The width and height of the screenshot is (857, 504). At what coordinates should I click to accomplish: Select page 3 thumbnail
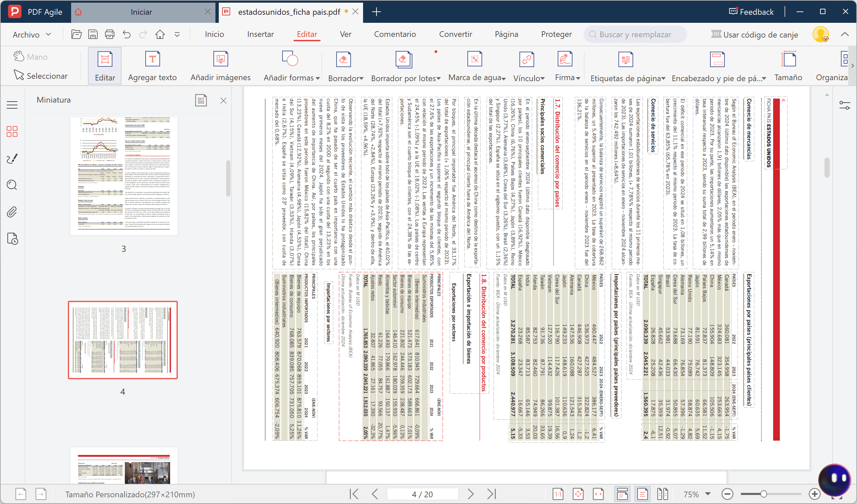124,176
